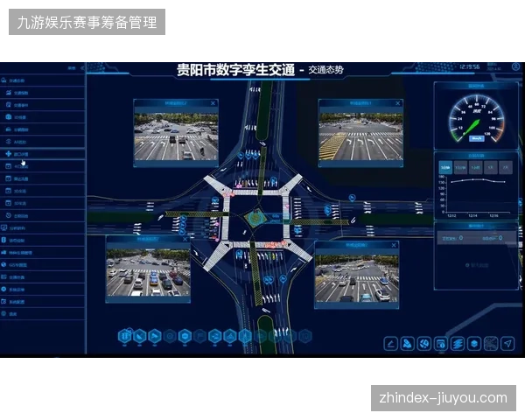Select the paint-fill tool icon at bottom right
Viewport: 525px width, 420px height.
[x=408, y=344]
